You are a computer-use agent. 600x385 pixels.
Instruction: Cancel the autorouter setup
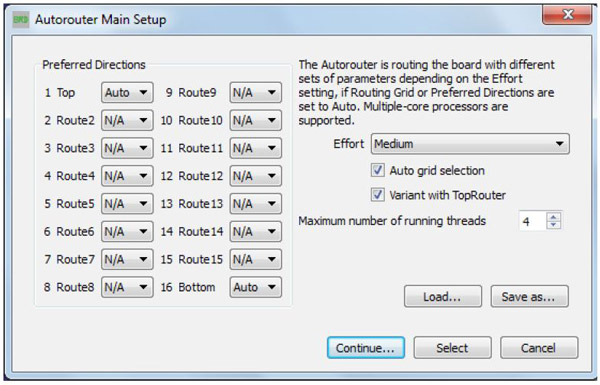pyautogui.click(x=539, y=347)
